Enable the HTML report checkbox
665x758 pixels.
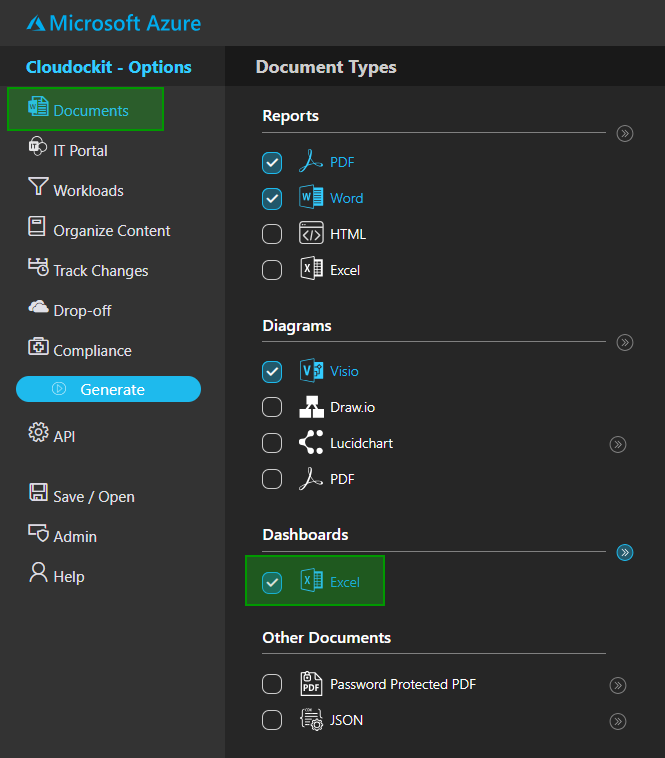click(x=272, y=235)
